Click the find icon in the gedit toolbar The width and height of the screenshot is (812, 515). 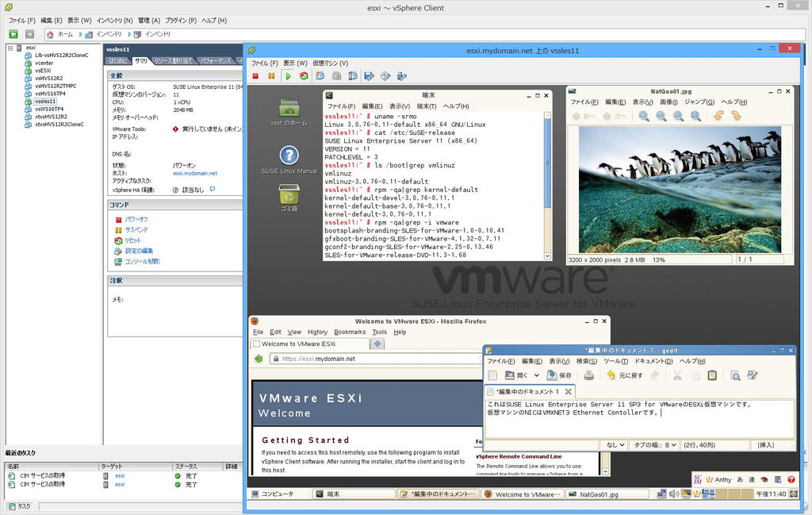click(735, 375)
